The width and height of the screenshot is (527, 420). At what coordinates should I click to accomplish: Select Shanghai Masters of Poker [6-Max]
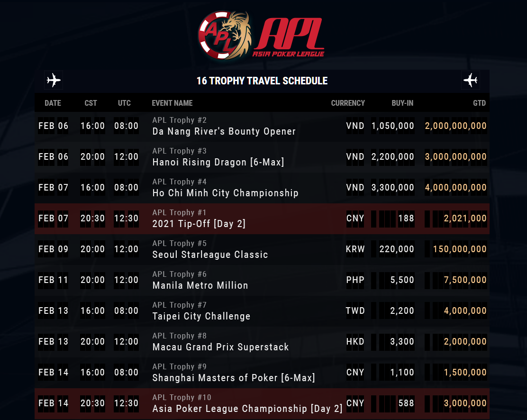click(x=234, y=378)
